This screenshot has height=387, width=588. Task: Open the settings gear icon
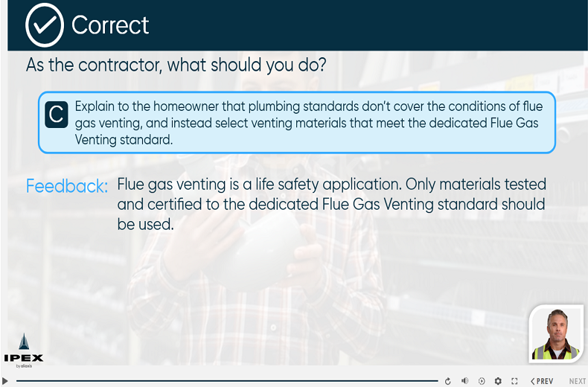pyautogui.click(x=498, y=381)
